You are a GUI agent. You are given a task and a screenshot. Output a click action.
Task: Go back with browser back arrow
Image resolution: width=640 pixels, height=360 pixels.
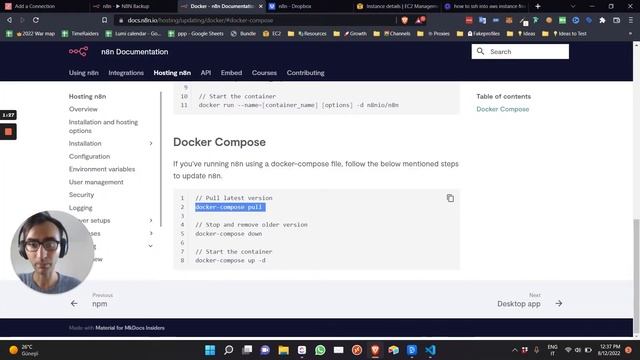coord(9,20)
